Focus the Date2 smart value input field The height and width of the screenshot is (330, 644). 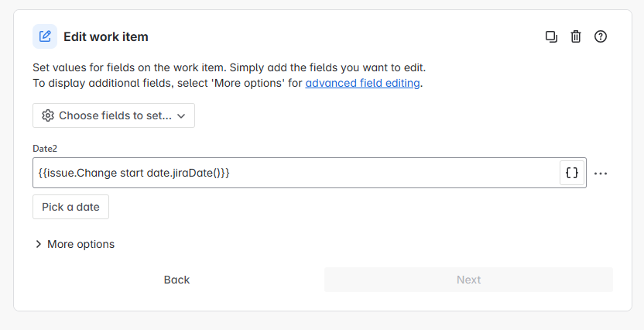[x=296, y=173]
